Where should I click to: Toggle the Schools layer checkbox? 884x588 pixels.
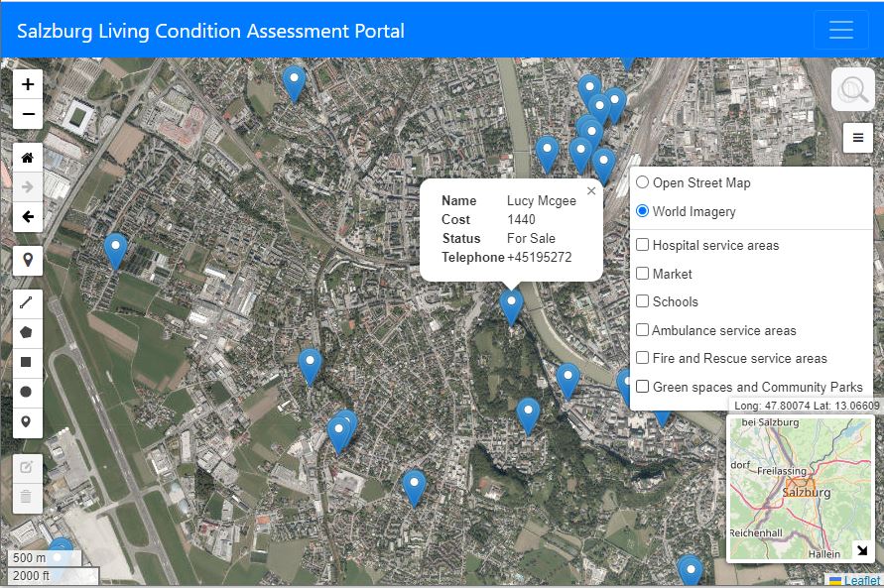point(643,301)
